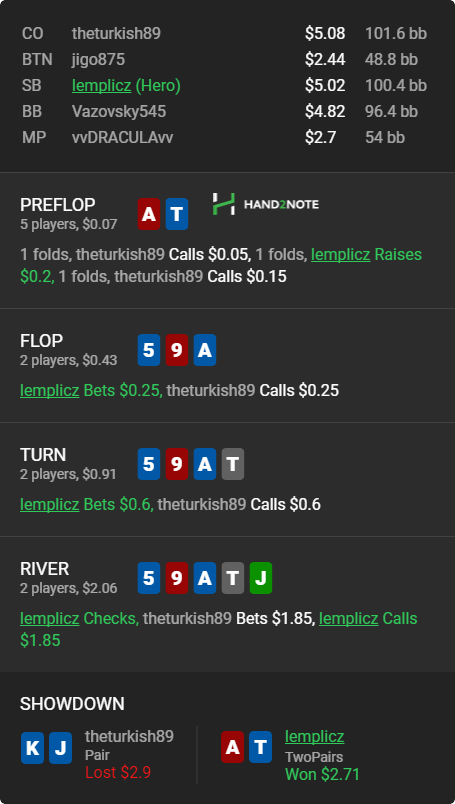Select Vazovsky545 player name

tap(119, 112)
